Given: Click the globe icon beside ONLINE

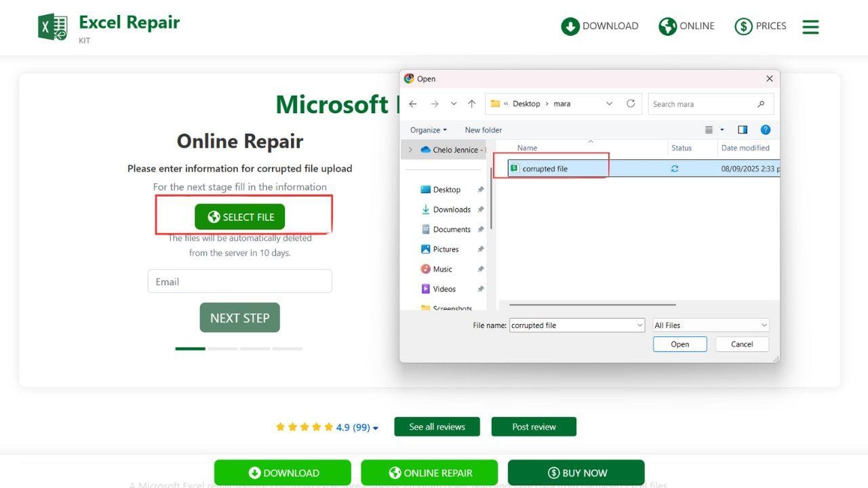Looking at the screenshot, I should [668, 26].
